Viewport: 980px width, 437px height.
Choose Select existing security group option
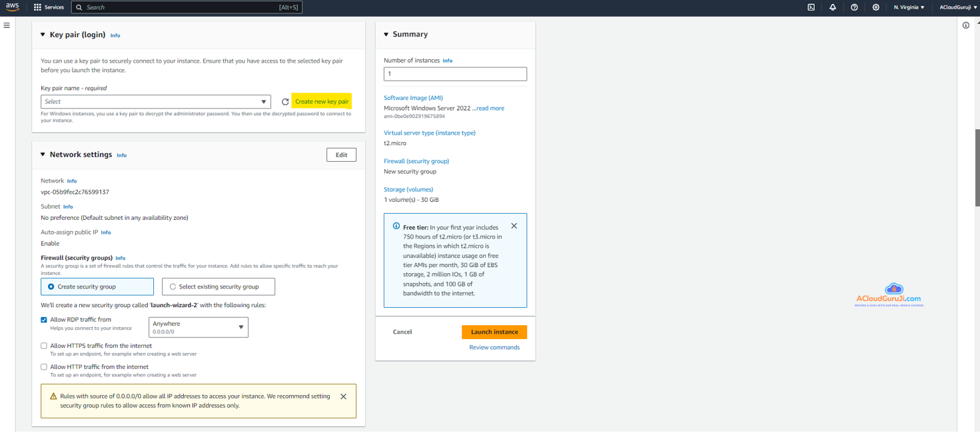(173, 286)
